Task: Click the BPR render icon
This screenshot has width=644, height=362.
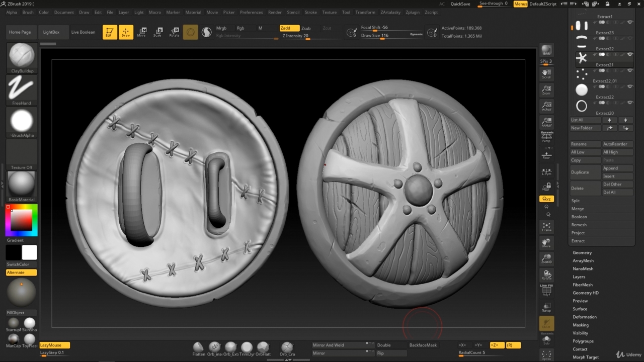Action: 546,51
